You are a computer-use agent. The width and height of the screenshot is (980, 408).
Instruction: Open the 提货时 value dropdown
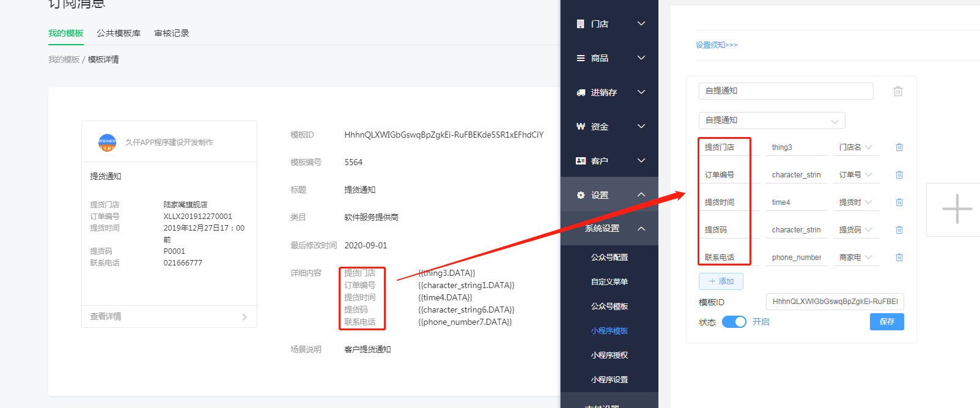(856, 202)
